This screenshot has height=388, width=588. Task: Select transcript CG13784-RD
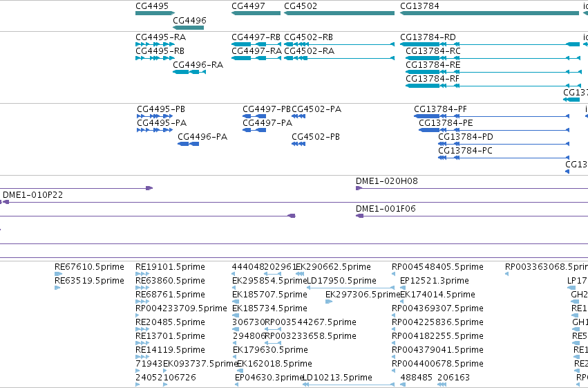(490, 44)
